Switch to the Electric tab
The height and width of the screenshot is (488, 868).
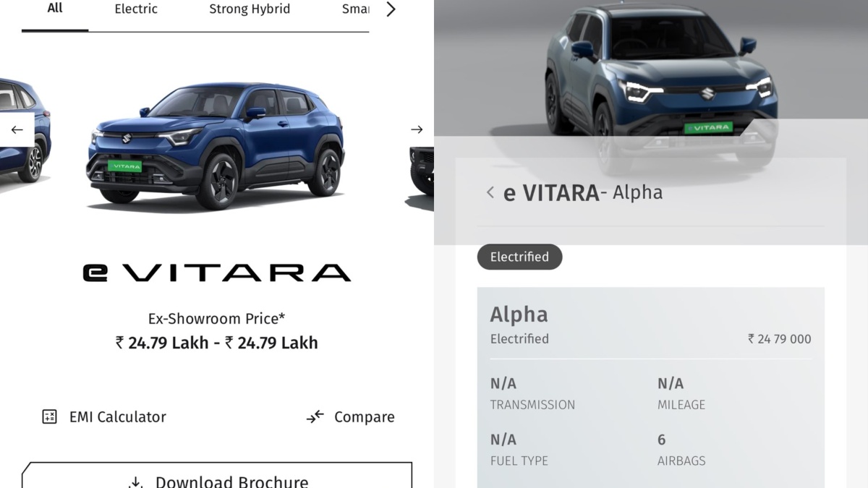(136, 9)
